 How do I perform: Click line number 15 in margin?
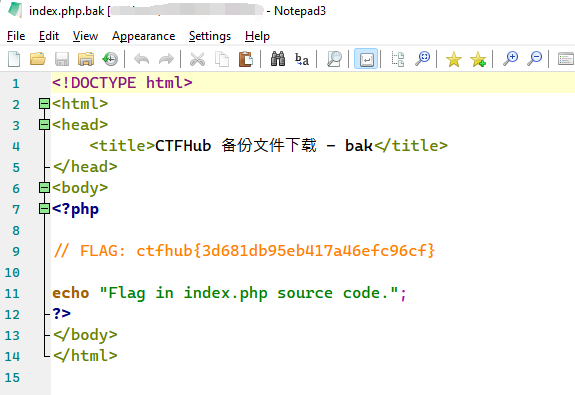tap(12, 378)
